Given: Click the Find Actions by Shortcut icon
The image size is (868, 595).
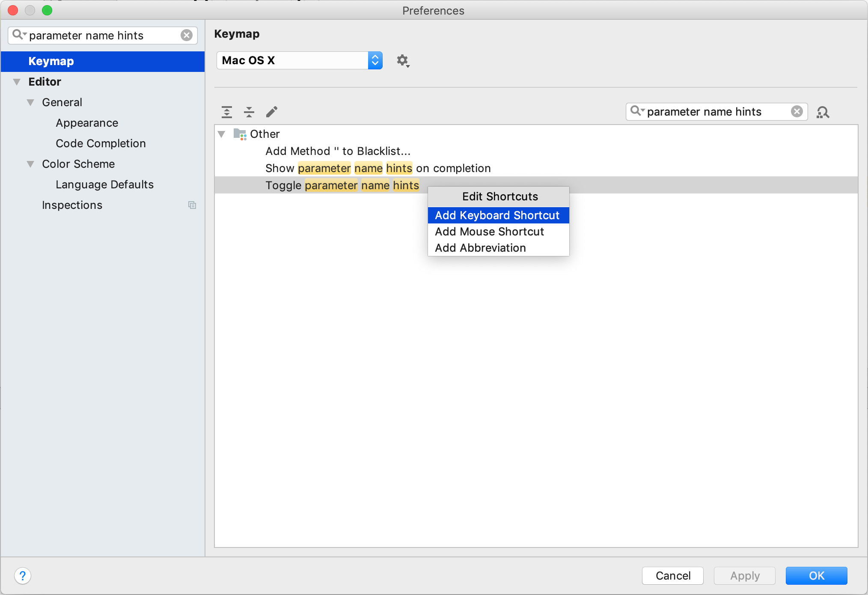Looking at the screenshot, I should (823, 112).
